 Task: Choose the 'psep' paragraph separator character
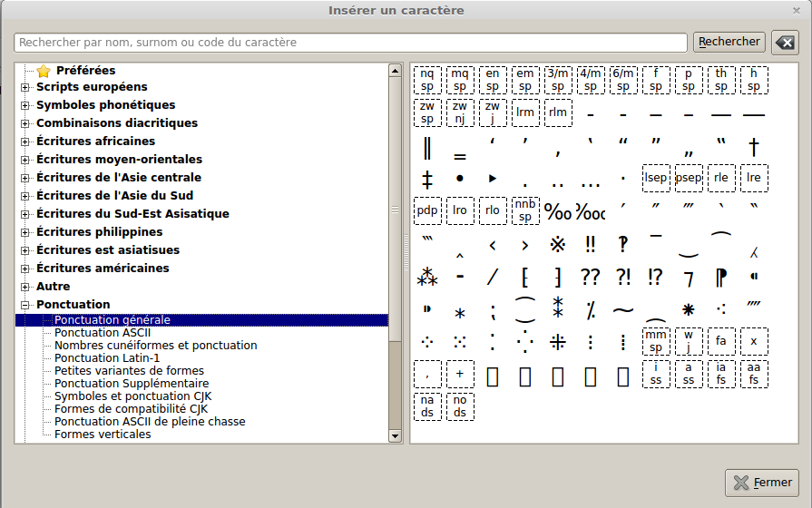point(689,178)
